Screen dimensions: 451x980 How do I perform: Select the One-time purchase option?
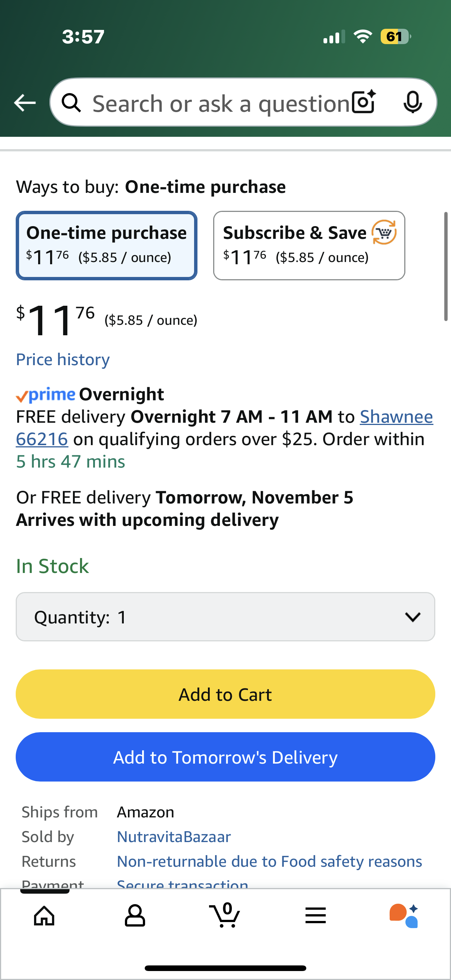107,246
